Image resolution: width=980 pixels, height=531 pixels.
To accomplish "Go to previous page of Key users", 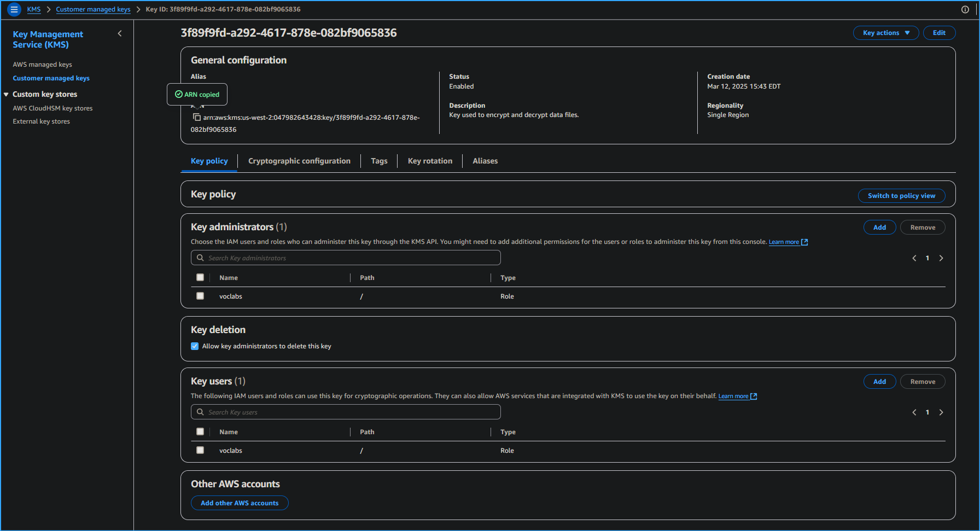I will [914, 412].
